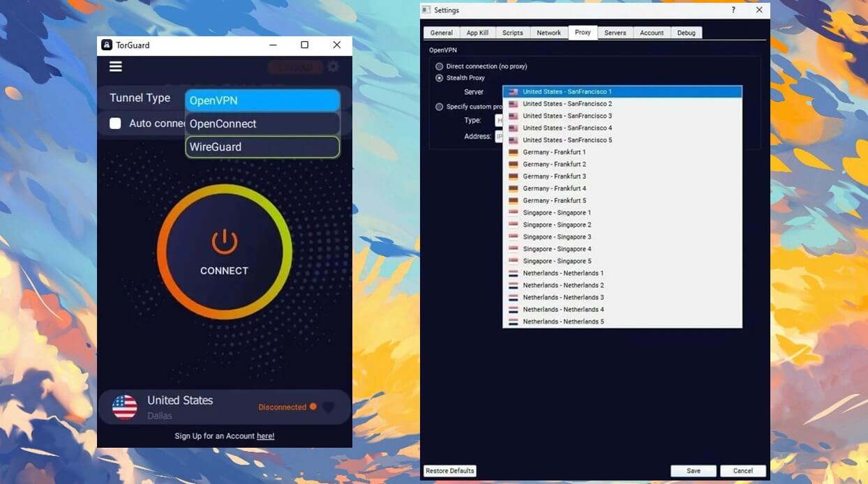This screenshot has width=868, height=484.
Task: Select Singapore - Singapore 2 entry
Action: 622,225
